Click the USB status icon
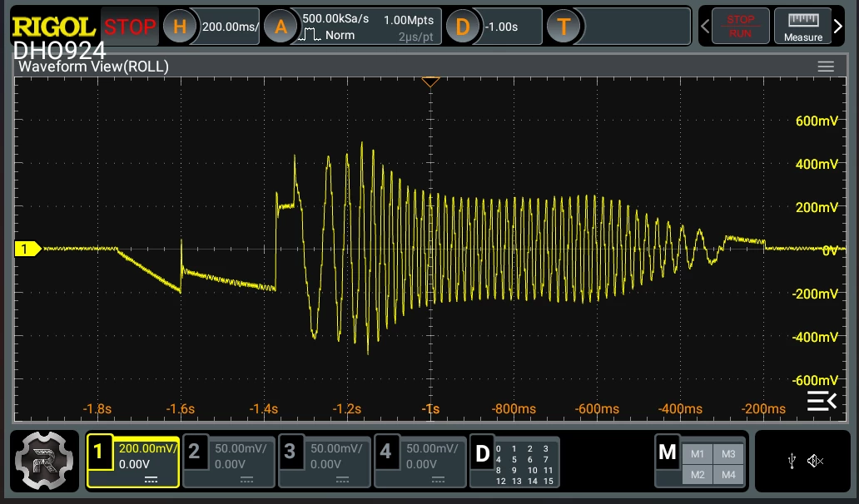This screenshot has width=859, height=504. (792, 462)
